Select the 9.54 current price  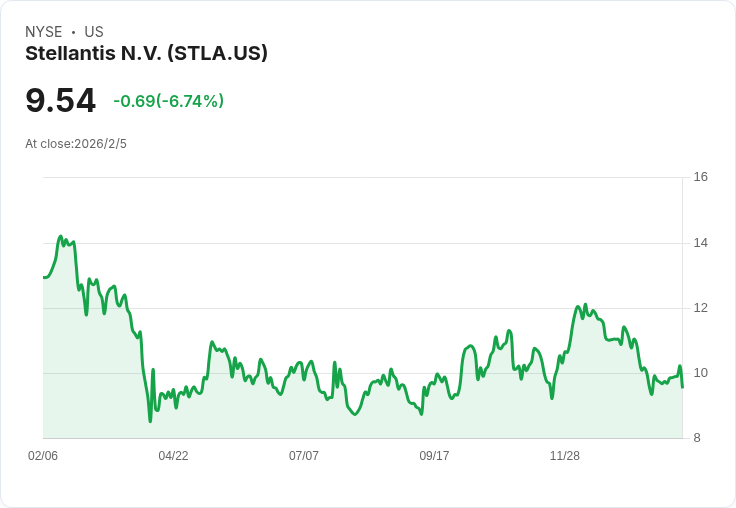(61, 100)
